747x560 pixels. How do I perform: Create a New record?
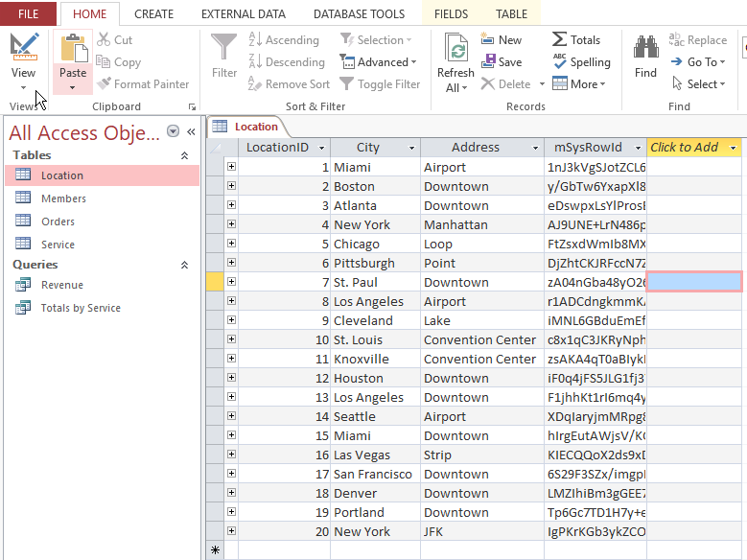coord(502,39)
